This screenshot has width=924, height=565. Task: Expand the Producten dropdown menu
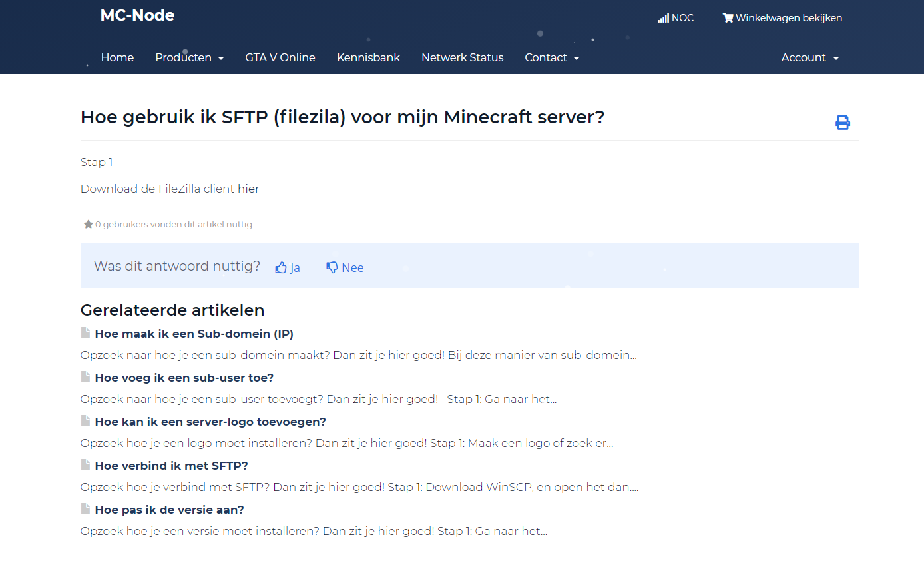(189, 58)
